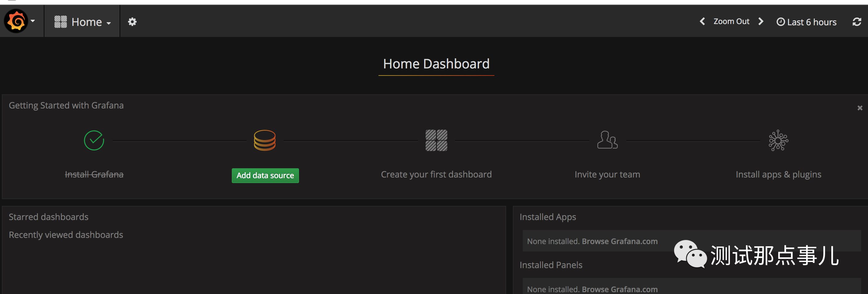Screen dimensions: 868x294
Task: Open the Last 6 hours time picker
Action: point(806,22)
